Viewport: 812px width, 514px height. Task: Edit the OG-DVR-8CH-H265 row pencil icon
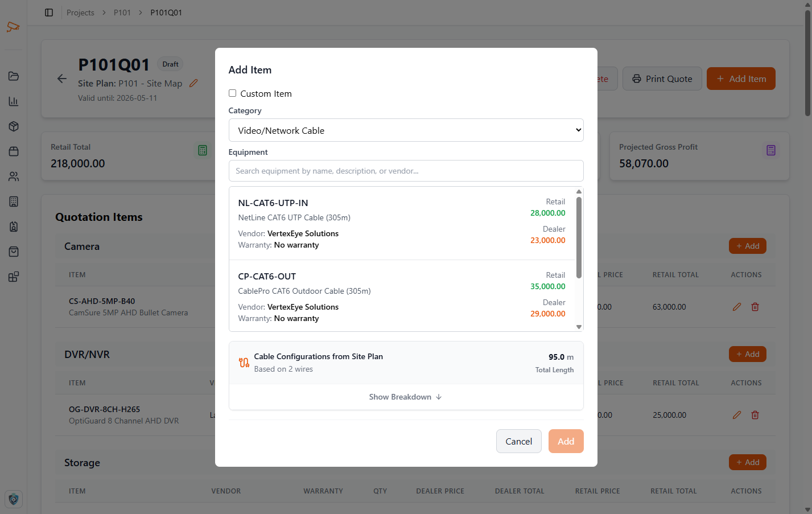[x=737, y=415]
